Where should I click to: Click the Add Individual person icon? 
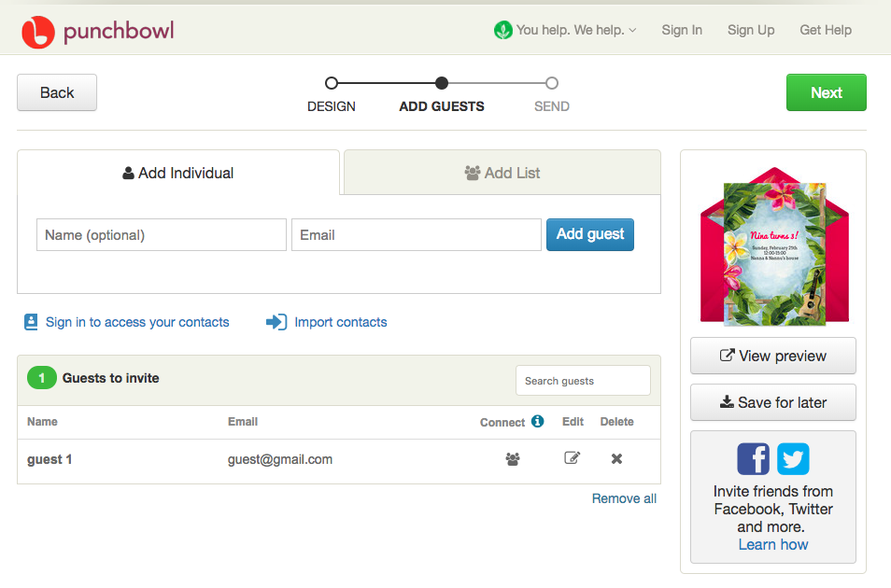pos(126,173)
